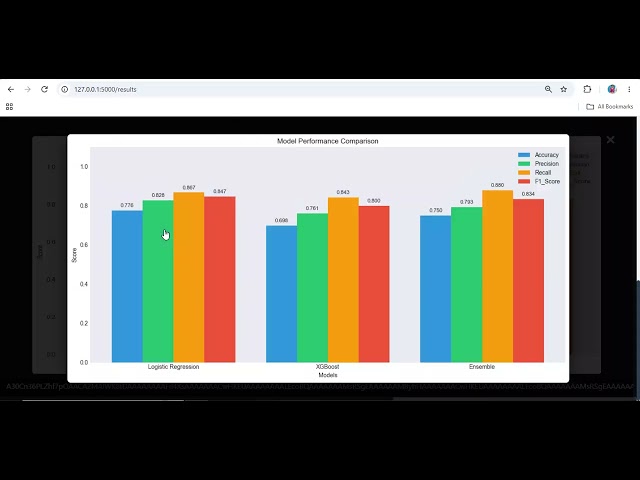Screen dimensions: 640x480
Task: Click the 0.880 value label
Action: (498, 185)
